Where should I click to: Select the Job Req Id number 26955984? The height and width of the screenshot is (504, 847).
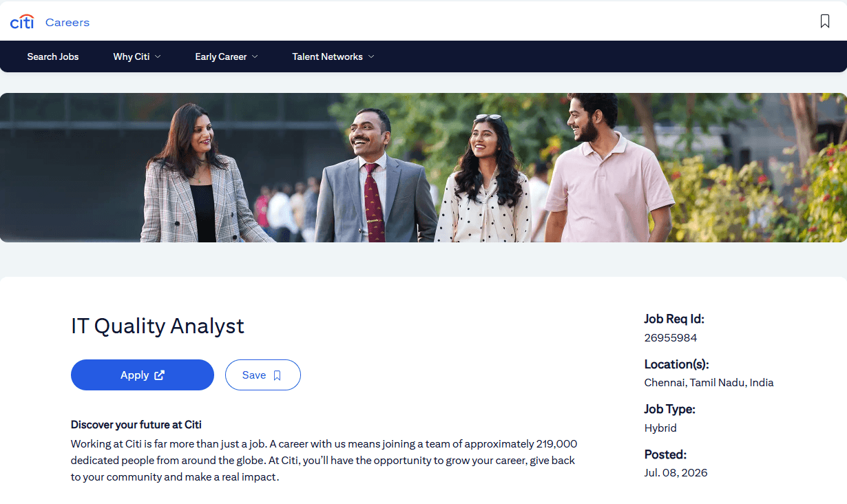coord(671,337)
